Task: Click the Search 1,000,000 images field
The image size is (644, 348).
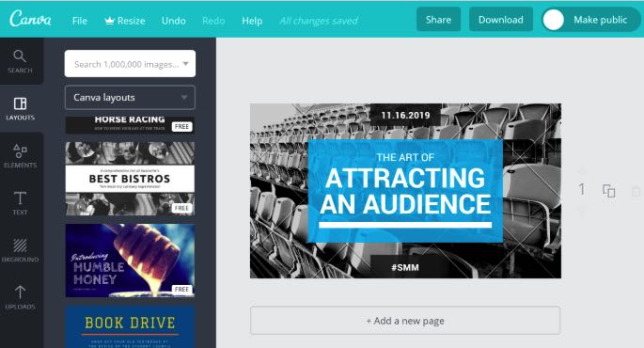Action: [x=130, y=64]
